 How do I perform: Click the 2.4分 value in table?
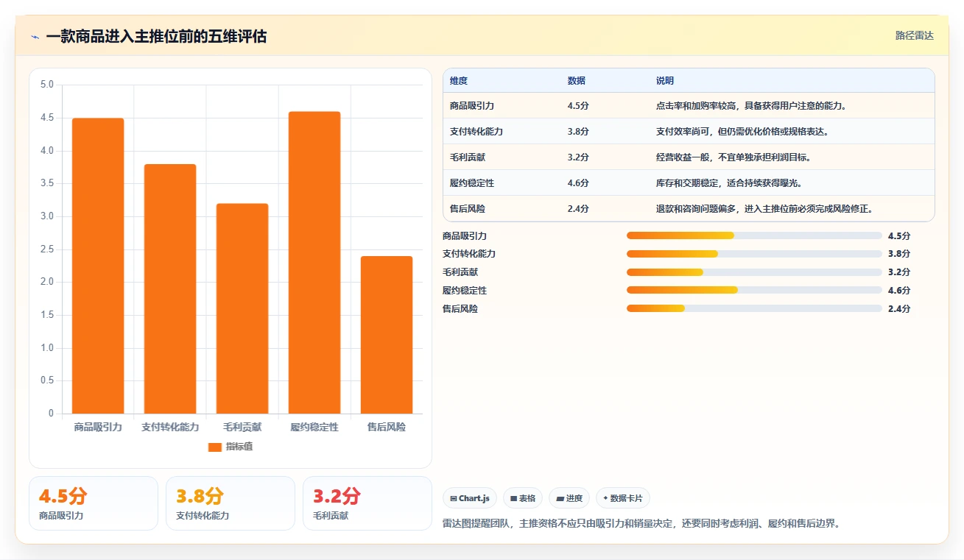(578, 209)
